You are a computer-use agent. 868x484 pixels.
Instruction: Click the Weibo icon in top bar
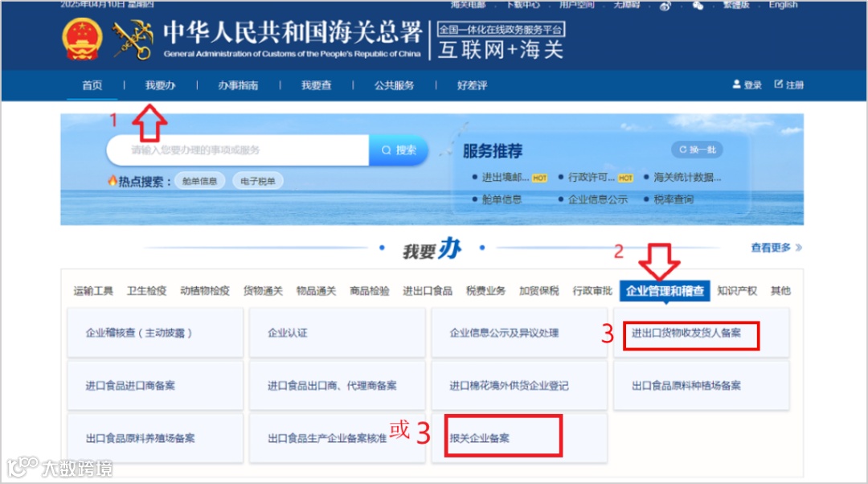coord(665,6)
